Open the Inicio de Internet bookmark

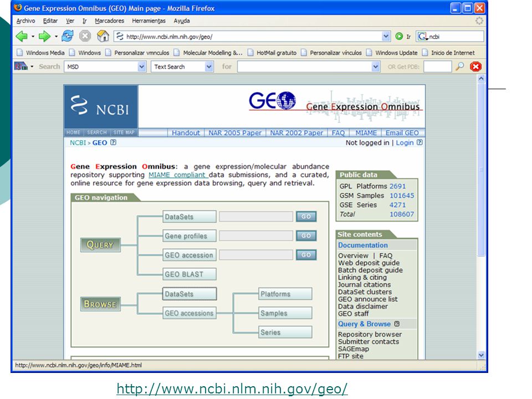[x=448, y=53]
